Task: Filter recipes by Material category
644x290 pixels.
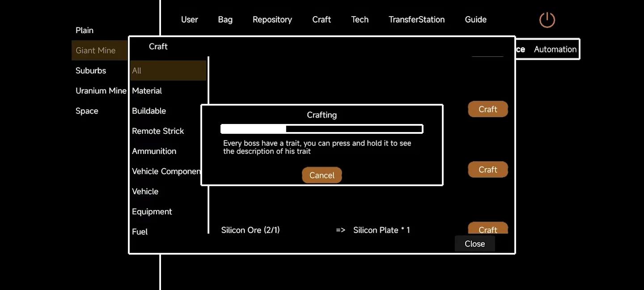Action: [147, 91]
